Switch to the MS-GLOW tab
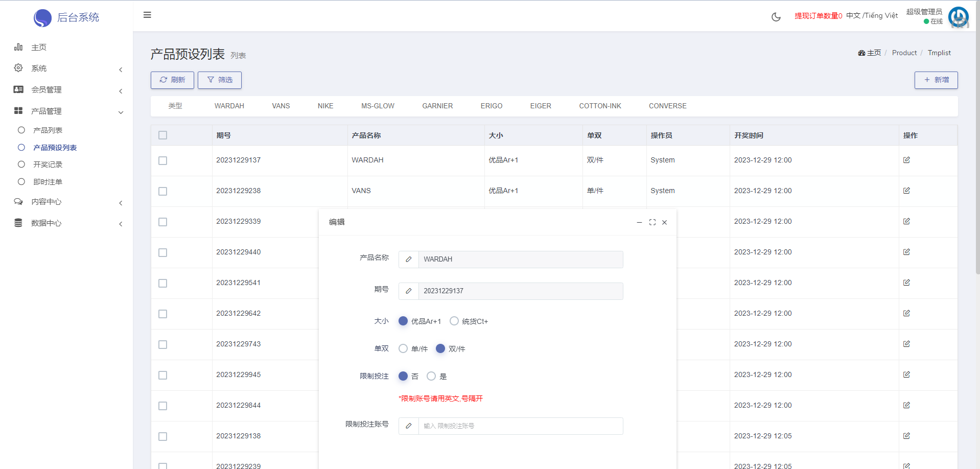Viewport: 980px width, 469px height. 378,106
